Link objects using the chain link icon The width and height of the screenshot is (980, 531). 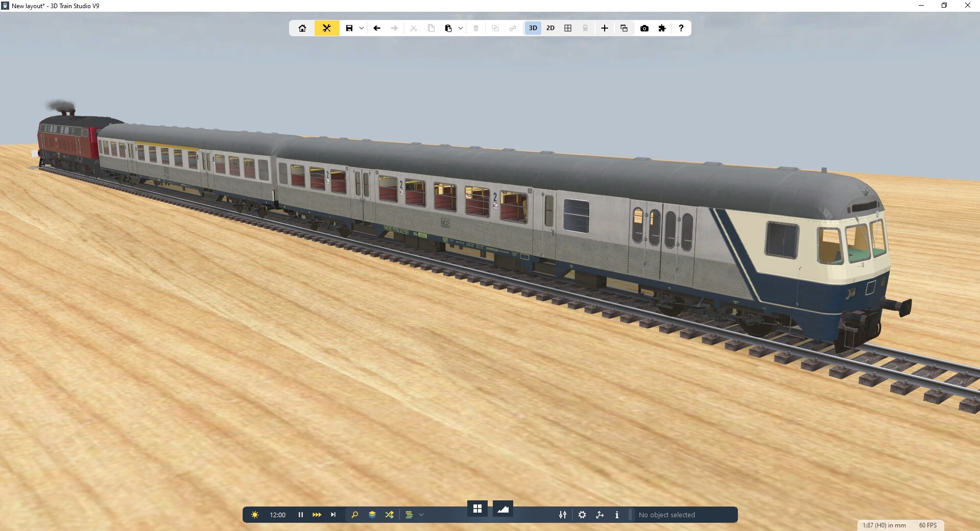click(x=513, y=28)
